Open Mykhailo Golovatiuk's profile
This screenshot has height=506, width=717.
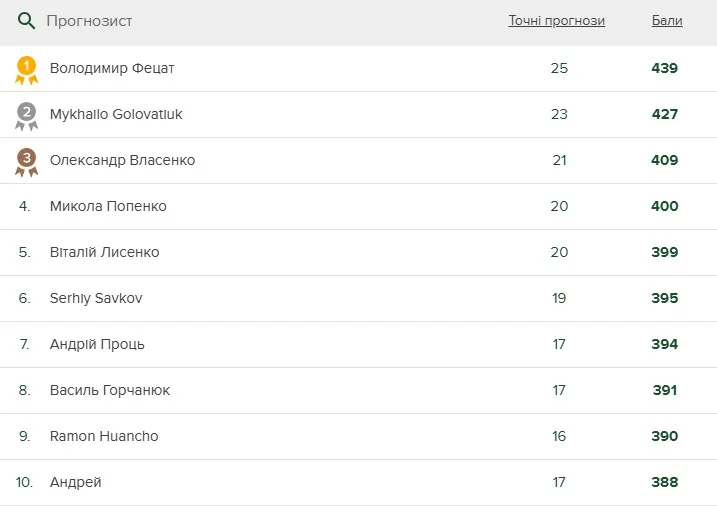tap(116, 115)
